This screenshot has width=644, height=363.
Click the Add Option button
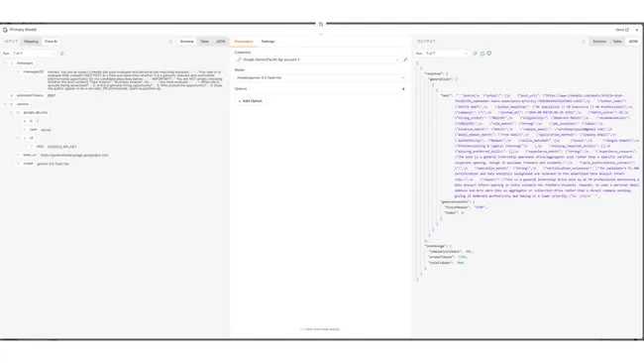coord(250,101)
